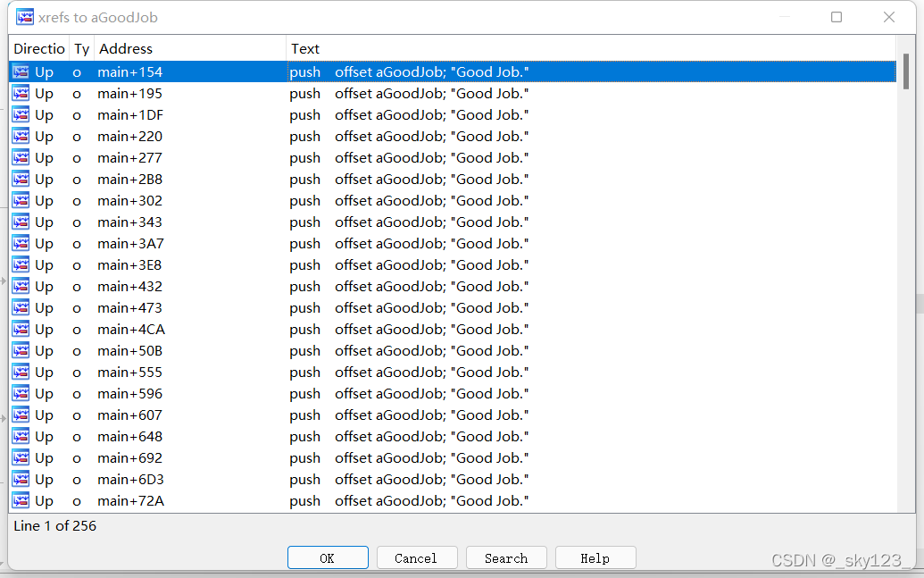Click the xref icon beside main+3A7

point(21,244)
